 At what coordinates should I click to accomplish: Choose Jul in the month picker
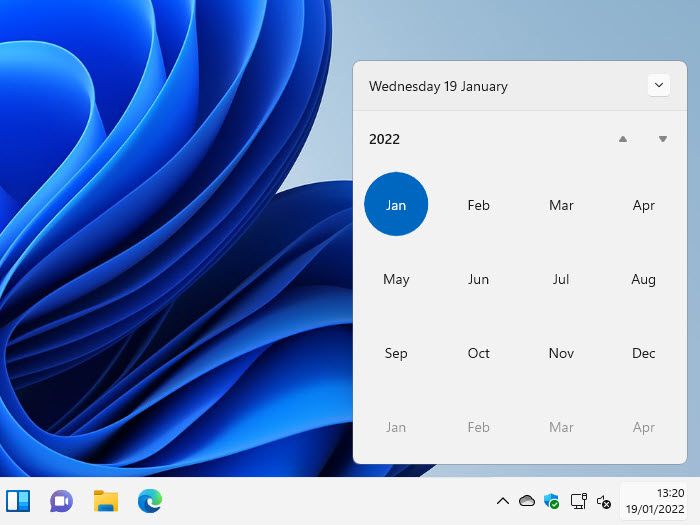[x=561, y=279]
